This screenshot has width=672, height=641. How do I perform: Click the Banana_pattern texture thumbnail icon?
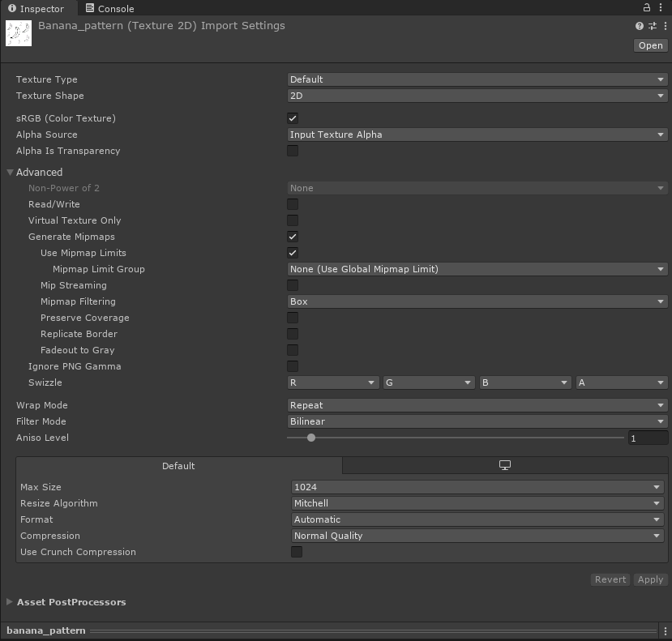click(x=19, y=33)
